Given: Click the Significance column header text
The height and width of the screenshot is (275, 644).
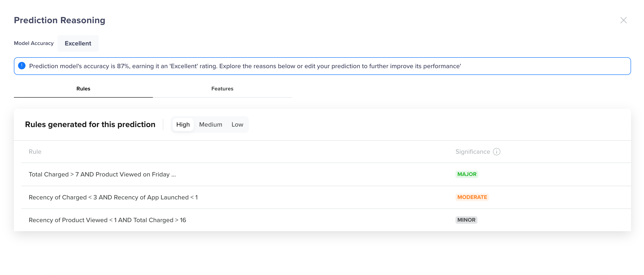Looking at the screenshot, I should pyautogui.click(x=472, y=152).
